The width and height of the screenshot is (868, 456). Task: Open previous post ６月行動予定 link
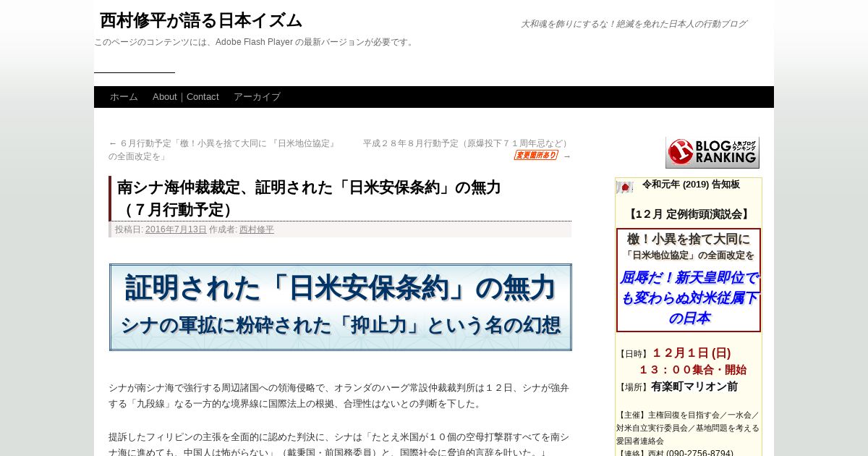point(223,150)
